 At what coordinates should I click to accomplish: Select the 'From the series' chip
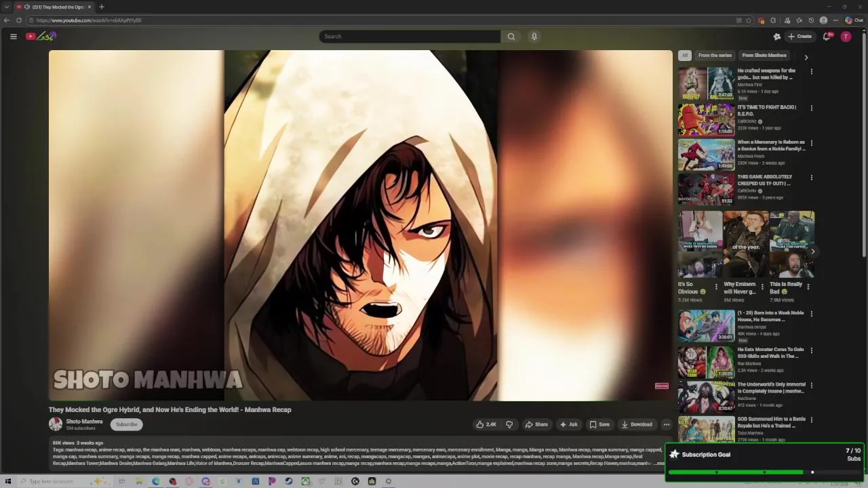tap(715, 56)
